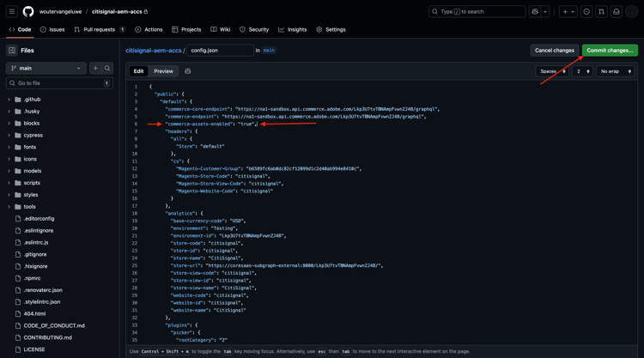Open the .editorconfig file
Viewport: 644px width, 358px height.
click(x=39, y=218)
